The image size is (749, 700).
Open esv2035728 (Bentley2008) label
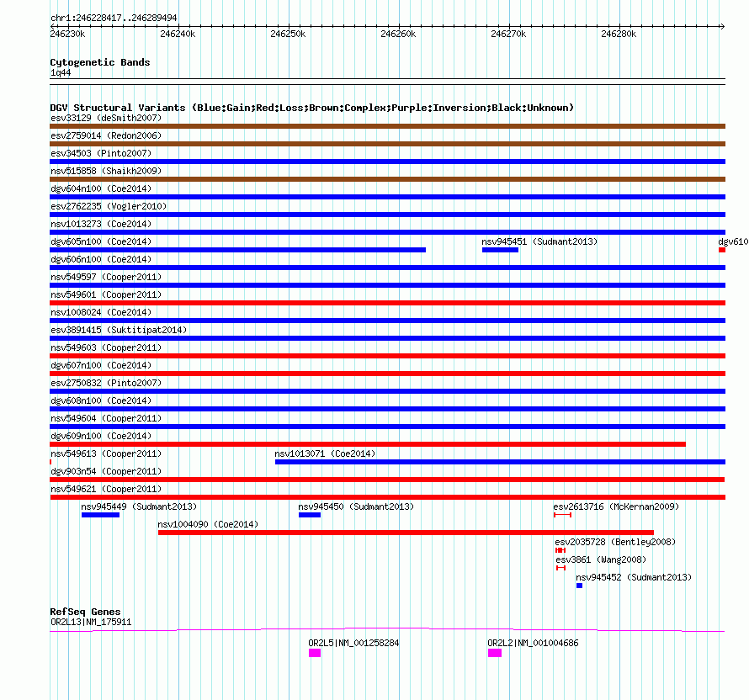point(615,542)
